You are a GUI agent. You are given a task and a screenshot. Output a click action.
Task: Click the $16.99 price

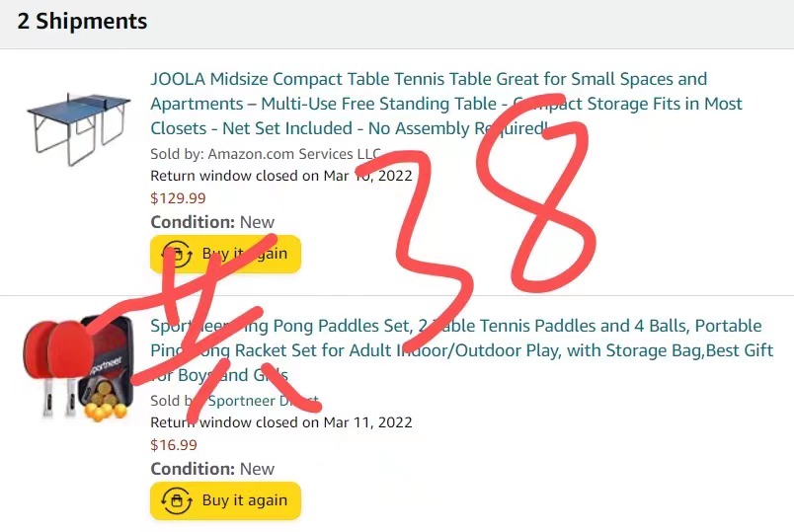174,444
